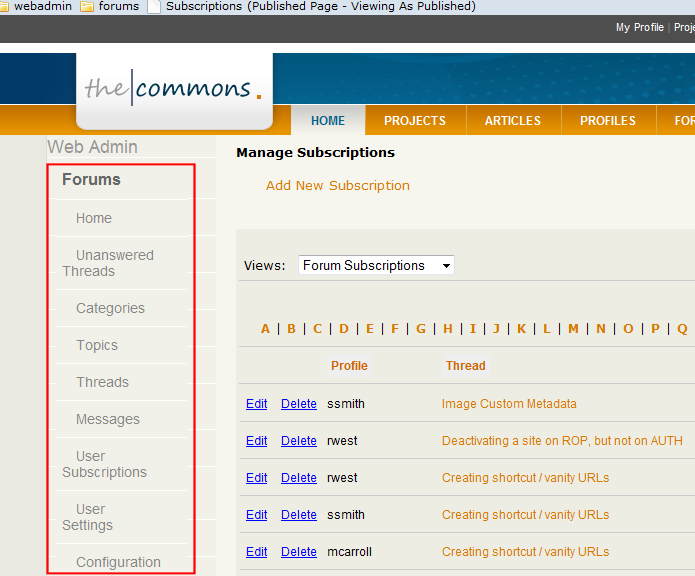The height and width of the screenshot is (576, 695).
Task: Edit ssmith's Creating shortcut subscription
Action: coord(257,515)
